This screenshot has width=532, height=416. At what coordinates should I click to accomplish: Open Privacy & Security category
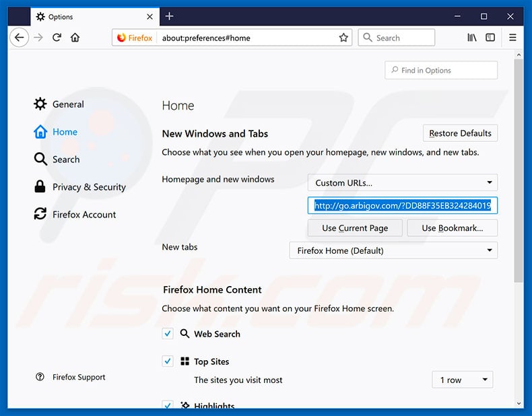point(80,187)
